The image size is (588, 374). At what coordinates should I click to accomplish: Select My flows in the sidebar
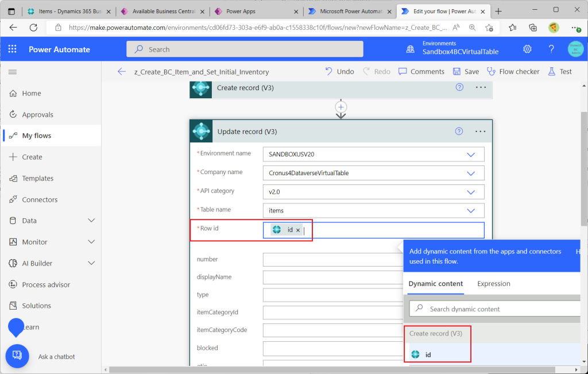[x=37, y=136]
